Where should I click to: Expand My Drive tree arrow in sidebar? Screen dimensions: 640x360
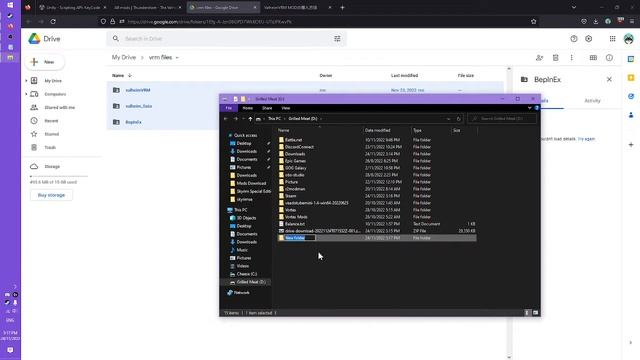(27, 81)
